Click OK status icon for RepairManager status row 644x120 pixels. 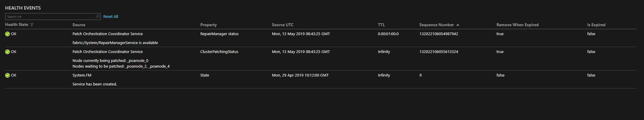(7, 34)
